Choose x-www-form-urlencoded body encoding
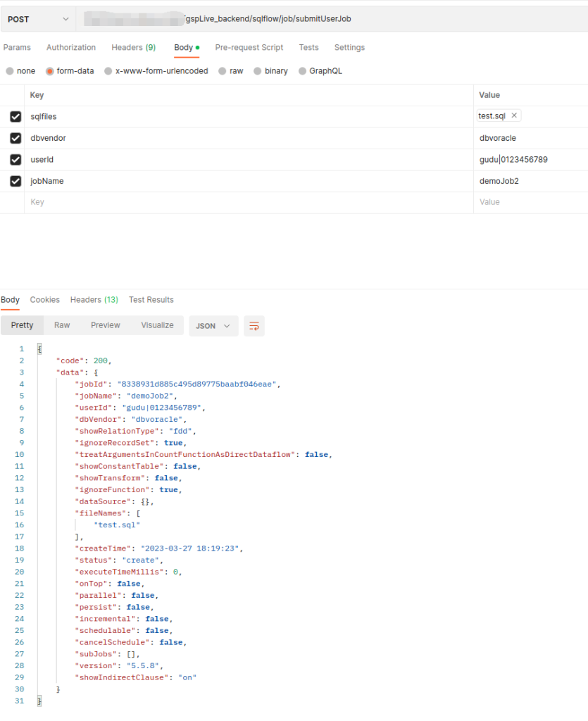This screenshot has width=588, height=721. click(108, 70)
